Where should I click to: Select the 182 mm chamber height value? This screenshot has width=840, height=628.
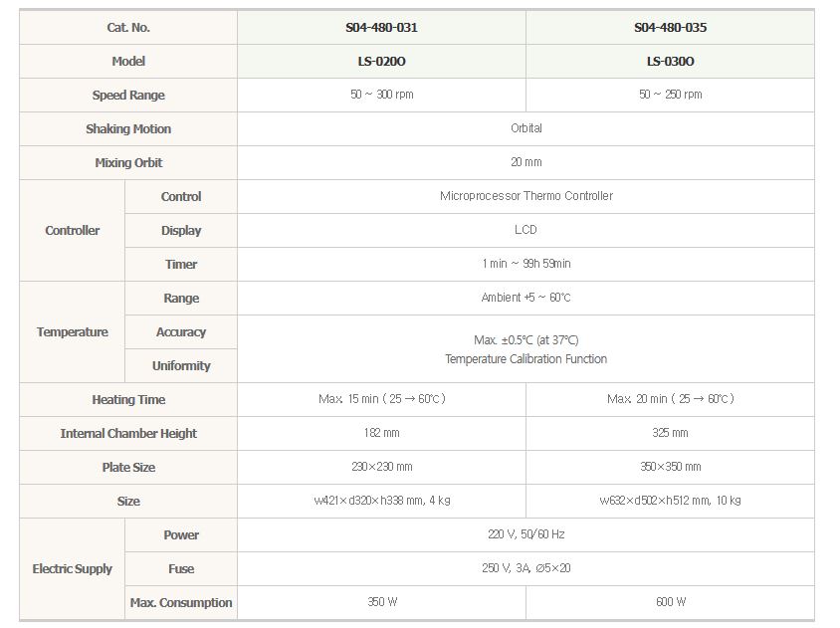(x=381, y=433)
